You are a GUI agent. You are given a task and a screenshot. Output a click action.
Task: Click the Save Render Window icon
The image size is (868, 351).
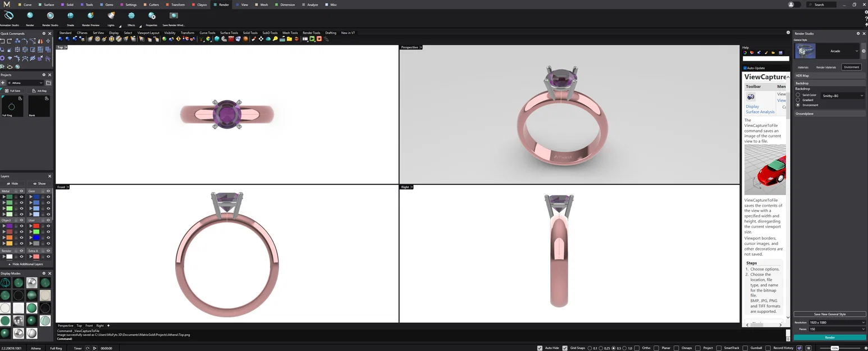173,16
